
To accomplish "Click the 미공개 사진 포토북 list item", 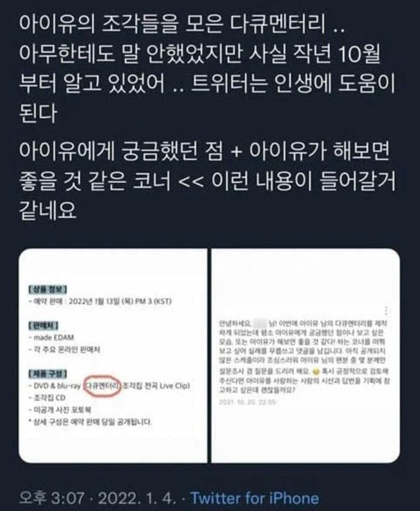I will pyautogui.click(x=60, y=410).
